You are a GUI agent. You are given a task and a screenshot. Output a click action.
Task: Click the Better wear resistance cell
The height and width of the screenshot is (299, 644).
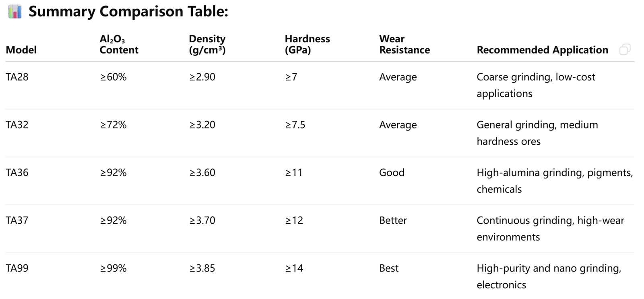click(x=393, y=220)
